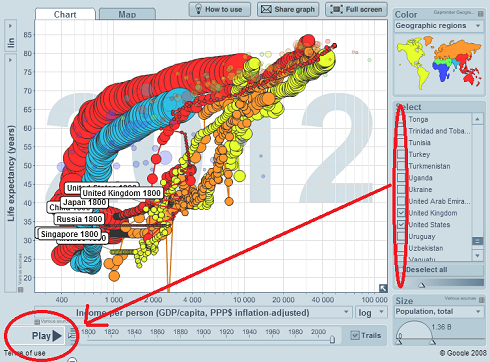Image resolution: width=490 pixels, height=362 pixels.
Task: Switch to the Map tab
Action: pos(127,14)
